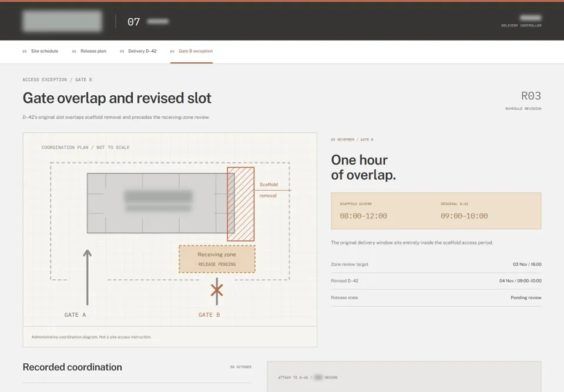Screen dimensions: 564x392
Task: Click the Scaffold removal callout label
Action: tap(268, 190)
